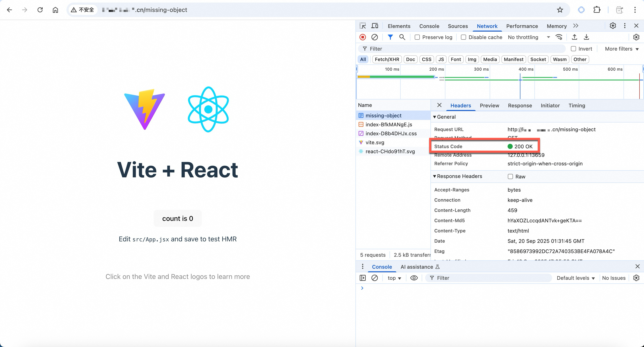Reload the page with the refresh icon
This screenshot has width=644, height=347.
[40, 10]
